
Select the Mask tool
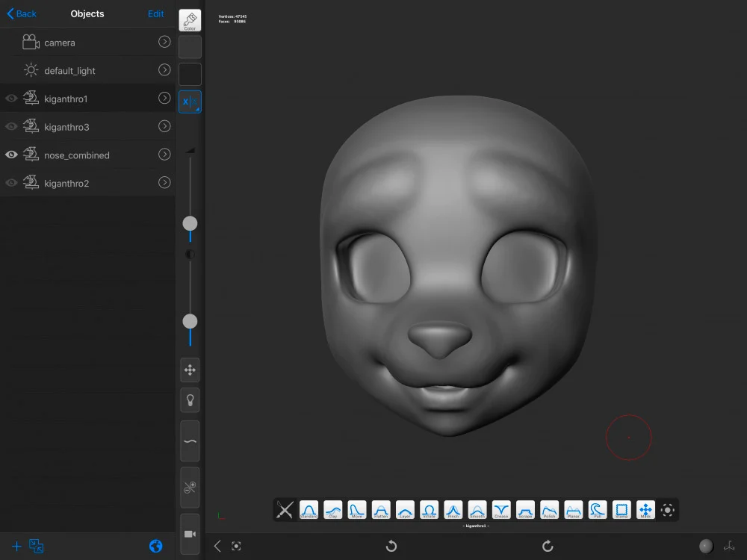645,510
